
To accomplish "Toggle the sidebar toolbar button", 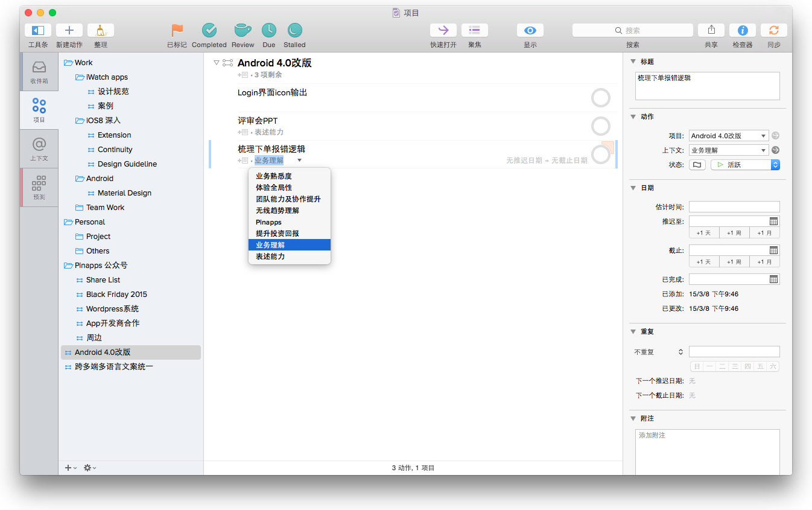I will (38, 30).
